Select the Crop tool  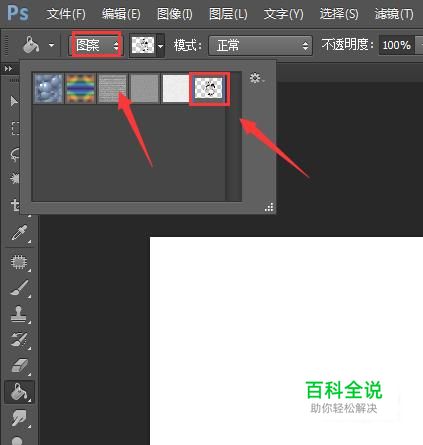tap(15, 205)
